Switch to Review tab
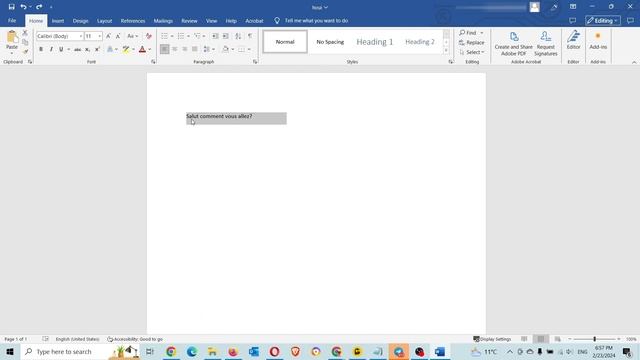This screenshot has height=360, width=640. [x=189, y=21]
